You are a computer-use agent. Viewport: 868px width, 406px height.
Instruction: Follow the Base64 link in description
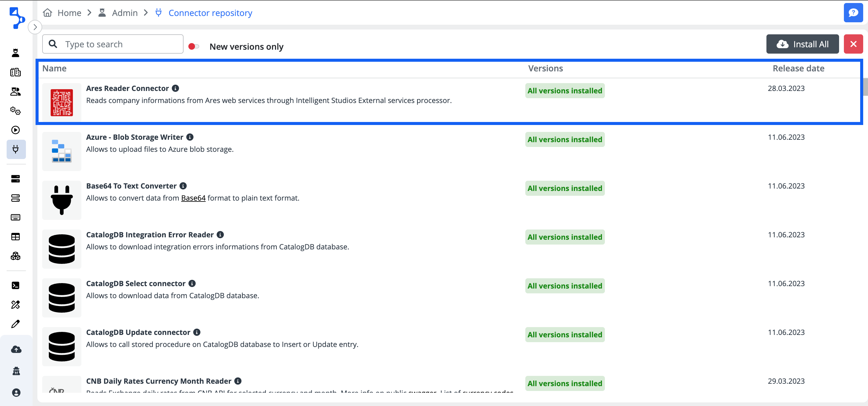tap(193, 198)
